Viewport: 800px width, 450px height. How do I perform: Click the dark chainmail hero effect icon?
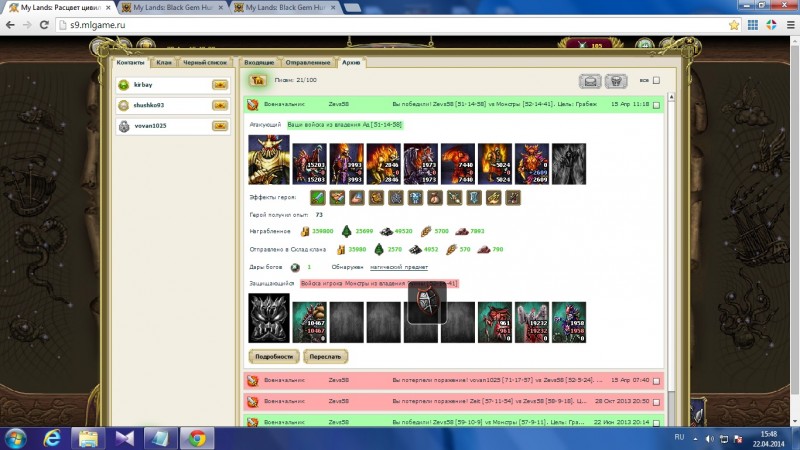(x=396, y=197)
